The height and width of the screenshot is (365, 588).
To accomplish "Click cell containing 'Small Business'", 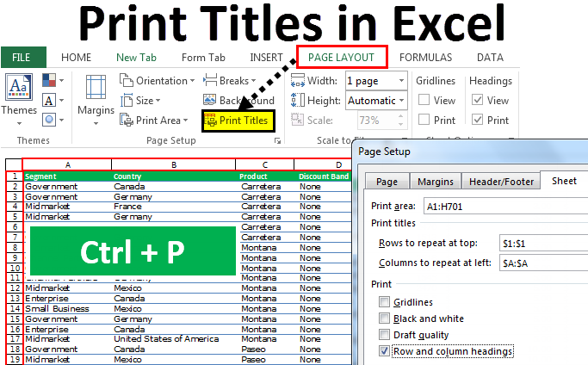I will (x=67, y=309).
